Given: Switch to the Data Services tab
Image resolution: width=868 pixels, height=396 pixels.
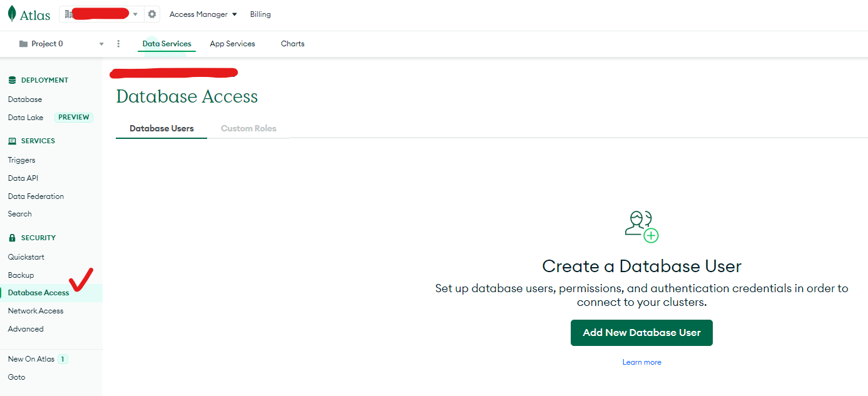Looking at the screenshot, I should point(166,44).
